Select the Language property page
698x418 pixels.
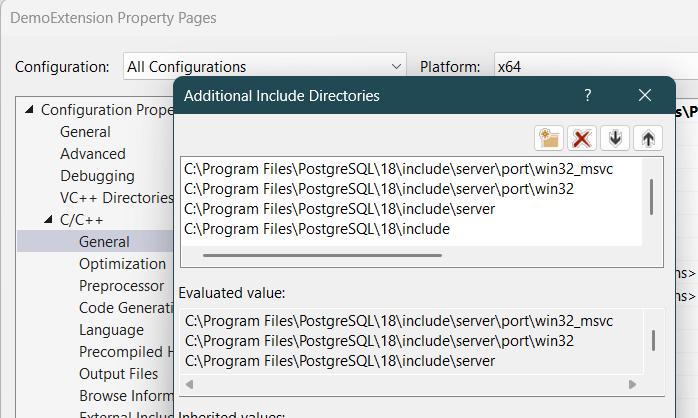coord(111,330)
